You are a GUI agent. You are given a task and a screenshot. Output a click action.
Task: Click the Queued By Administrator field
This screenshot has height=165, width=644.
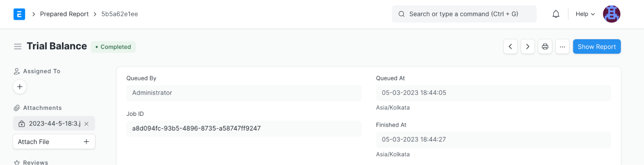point(244,93)
